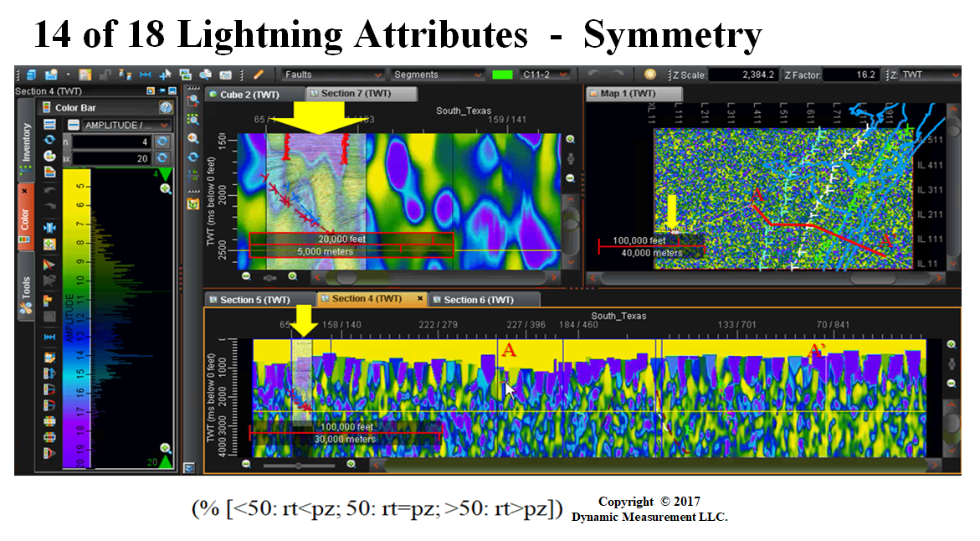The image size is (980, 541).
Task: Click the horizontal scrollbar under Map 1 view
Action: point(766,278)
